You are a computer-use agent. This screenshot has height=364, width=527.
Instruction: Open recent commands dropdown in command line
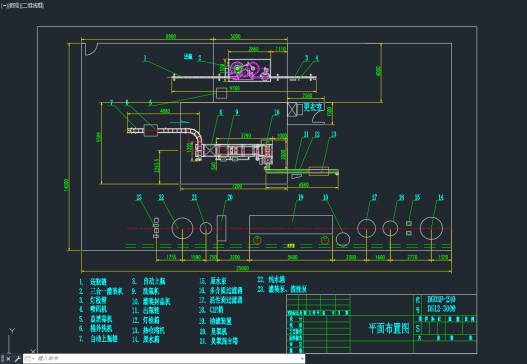coord(29,359)
